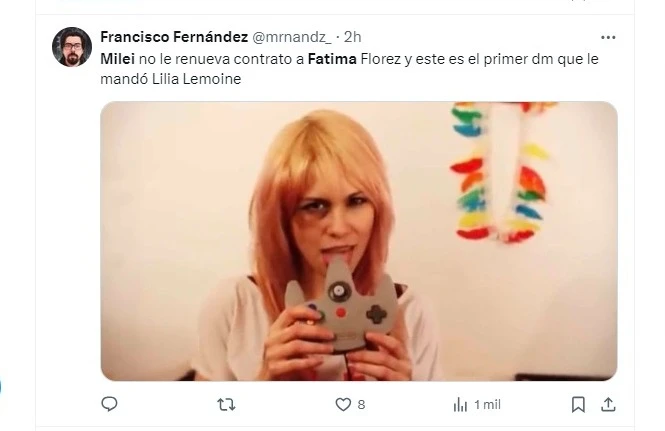
Task: Like the tweet with the heart icon
Action: point(343,404)
